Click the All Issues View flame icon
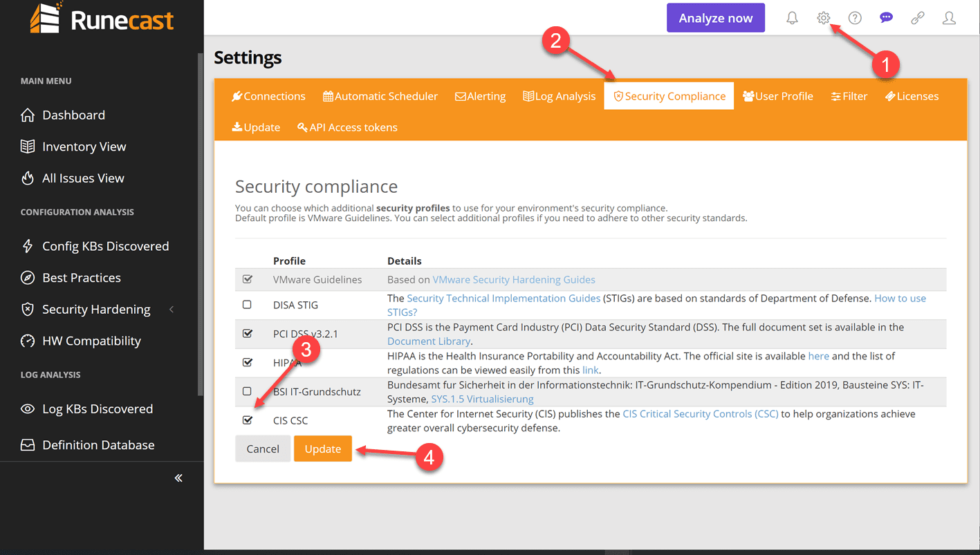This screenshot has width=980, height=555. (28, 178)
